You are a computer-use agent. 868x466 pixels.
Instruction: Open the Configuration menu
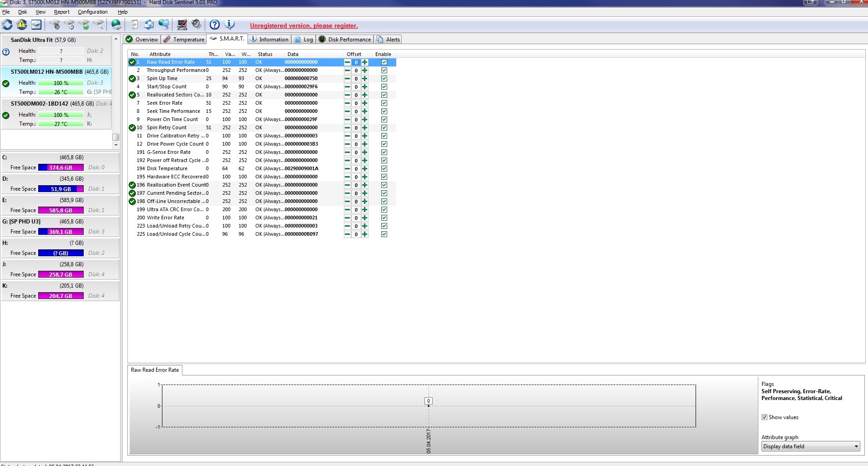(x=93, y=12)
